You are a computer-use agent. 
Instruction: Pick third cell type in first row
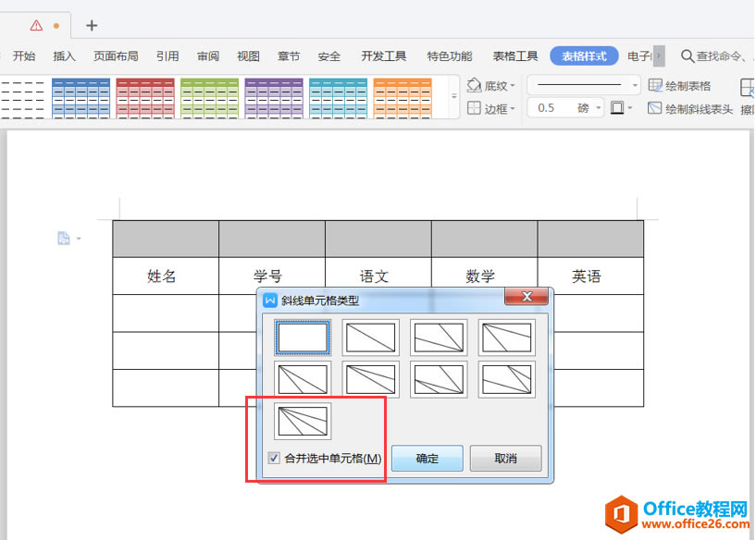tap(439, 337)
